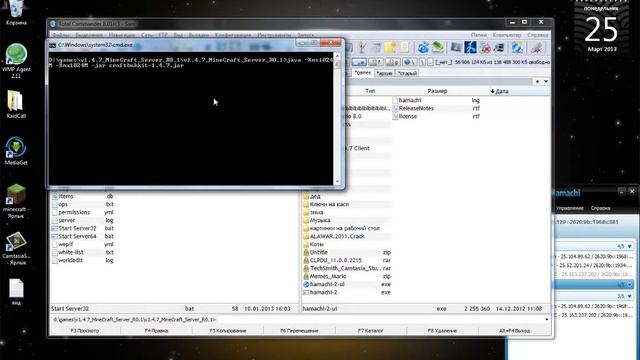Screen dimensions: 640x360
Task: Click the networked computer toolbar icon
Action: tap(499, 48)
